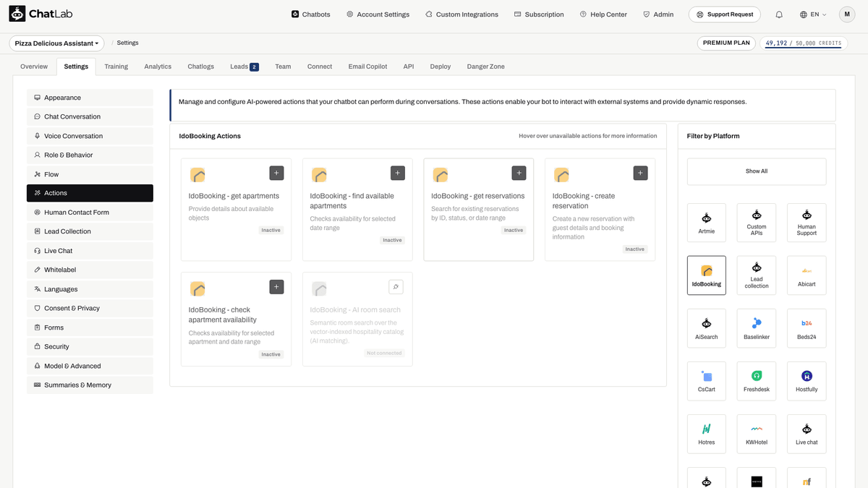Switch to the Analytics tab
This screenshot has height=488, width=868.
tap(158, 67)
